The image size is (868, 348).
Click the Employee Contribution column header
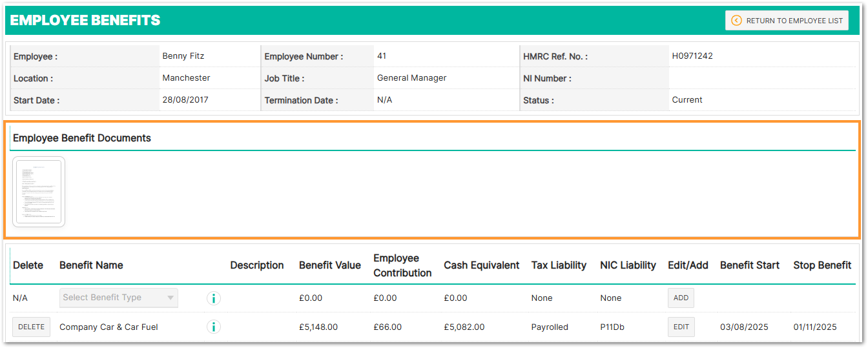(x=402, y=265)
